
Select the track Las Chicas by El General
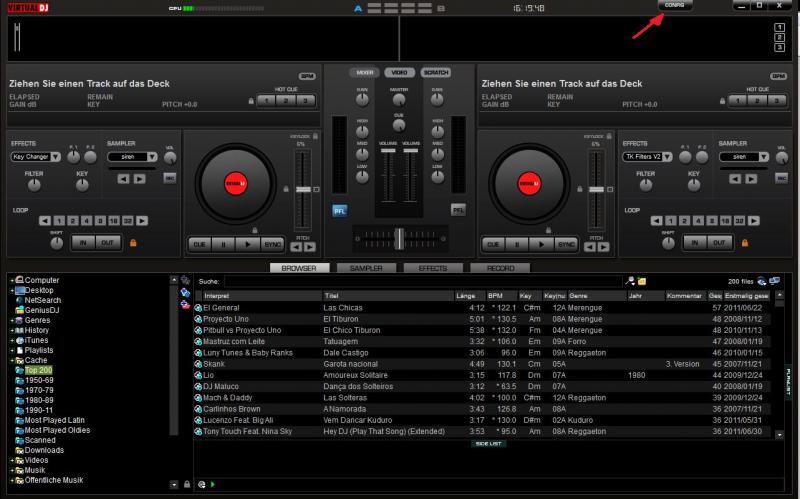[482, 308]
